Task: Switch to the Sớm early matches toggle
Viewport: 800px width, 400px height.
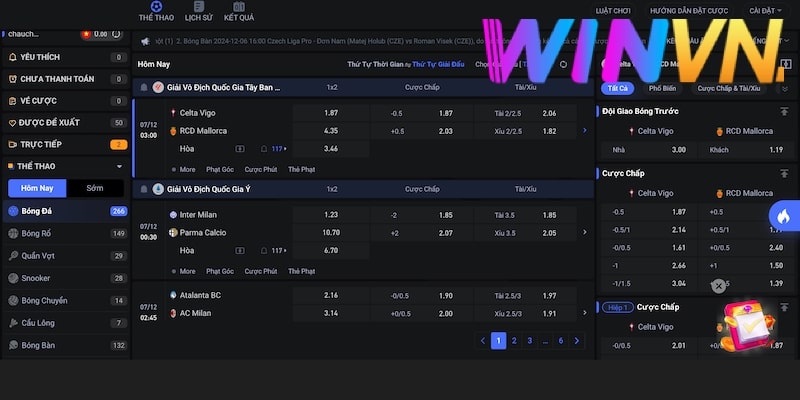Action: pos(94,188)
